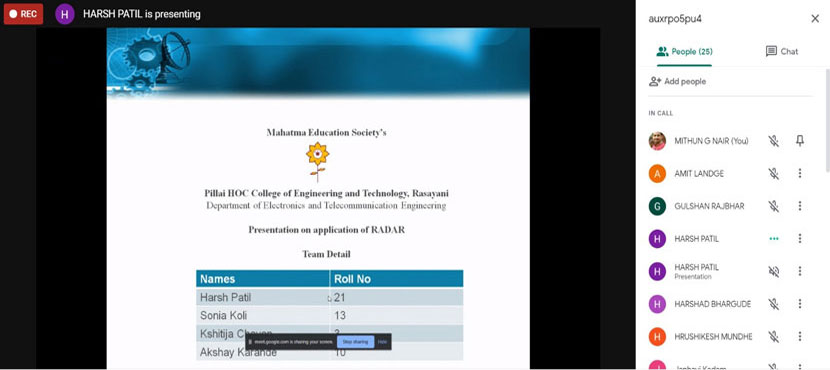
Task: Click the Presentation on application of RADAR heading
Action: pyautogui.click(x=327, y=230)
